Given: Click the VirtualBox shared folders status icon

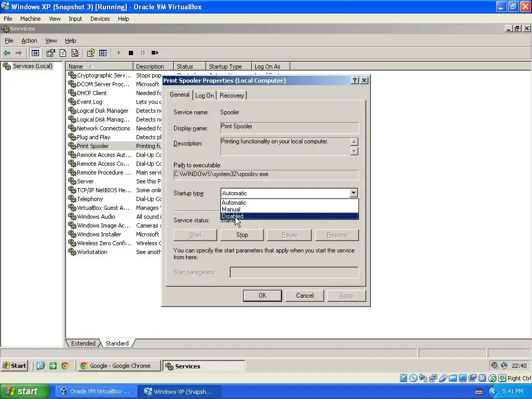Looking at the screenshot, I should click(x=453, y=378).
